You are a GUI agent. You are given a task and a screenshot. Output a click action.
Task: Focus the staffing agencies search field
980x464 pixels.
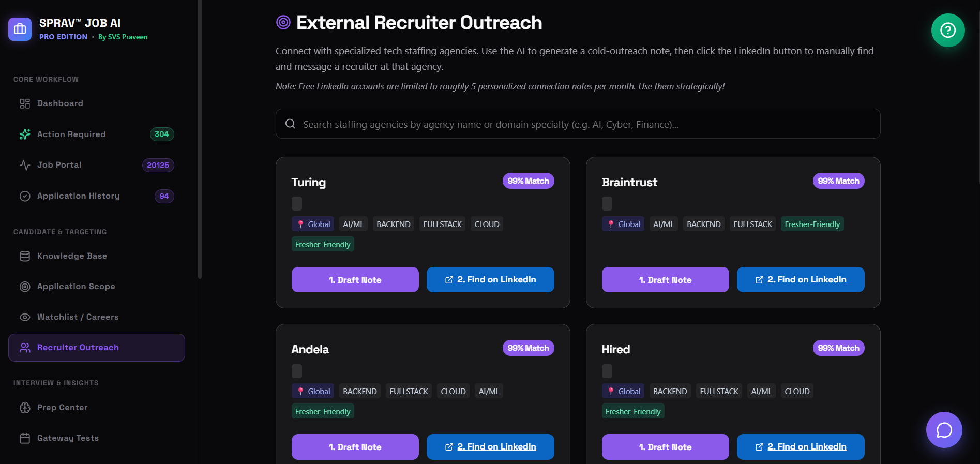[578, 124]
